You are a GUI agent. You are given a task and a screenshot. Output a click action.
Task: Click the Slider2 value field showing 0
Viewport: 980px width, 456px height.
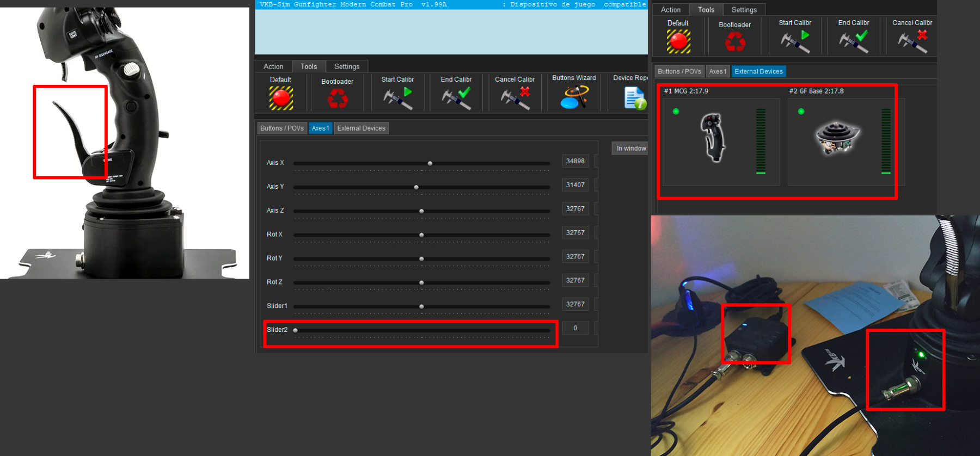(575, 328)
